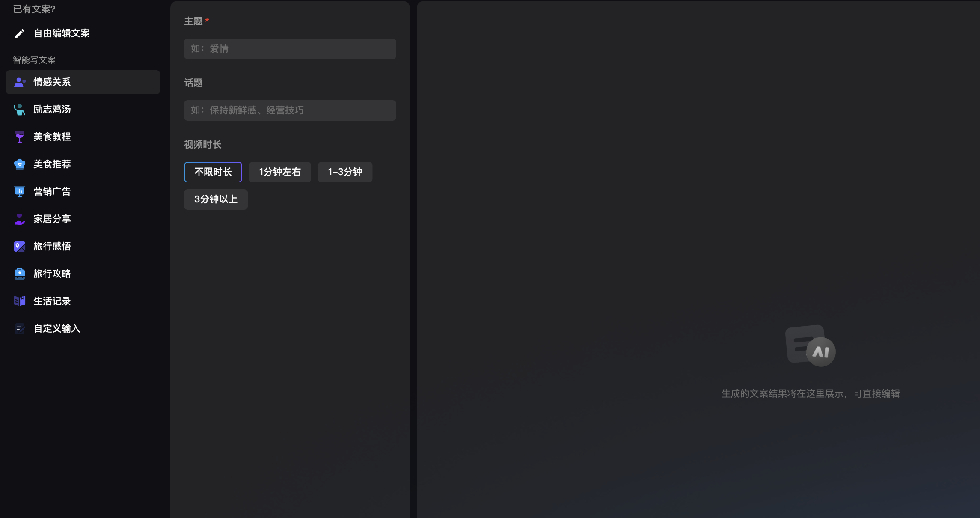
Task: Select the 不限时长 duration option
Action: tap(213, 172)
